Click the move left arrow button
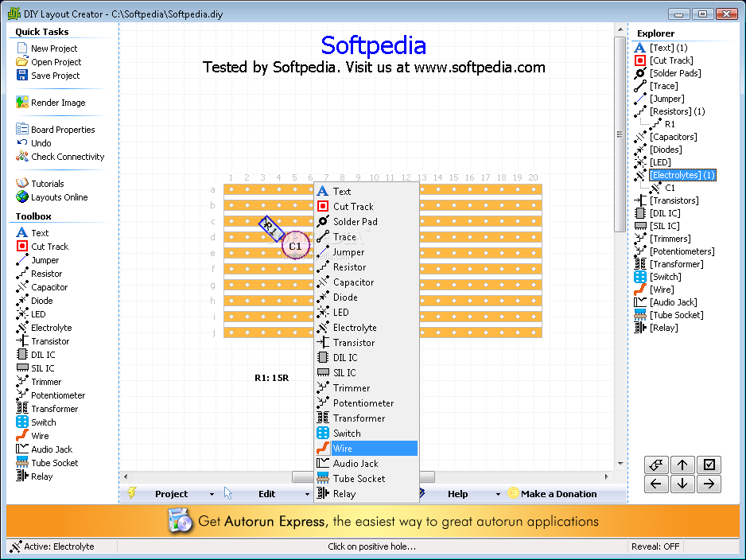 (656, 484)
